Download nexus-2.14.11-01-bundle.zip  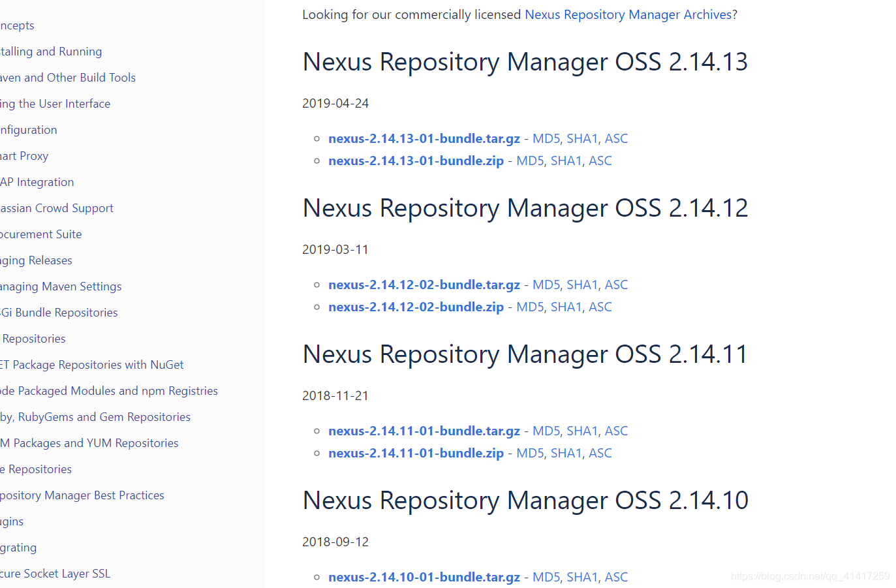point(416,453)
